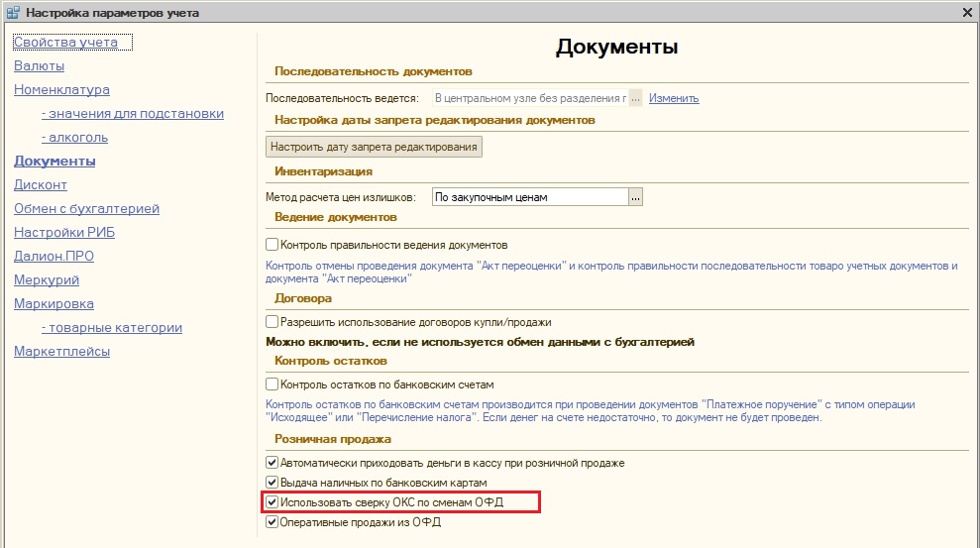Select значения для подстановки subsection
980x548 pixels.
click(x=133, y=113)
